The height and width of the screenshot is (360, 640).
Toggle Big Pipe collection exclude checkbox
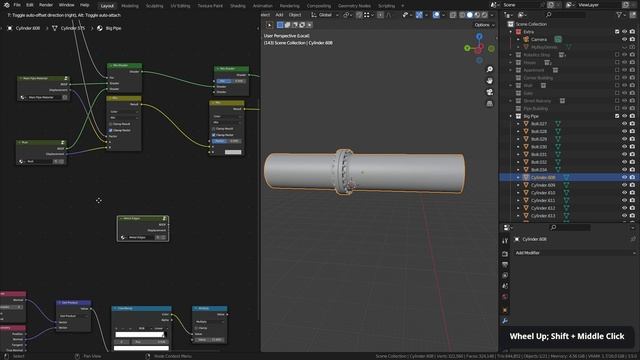coord(617,116)
